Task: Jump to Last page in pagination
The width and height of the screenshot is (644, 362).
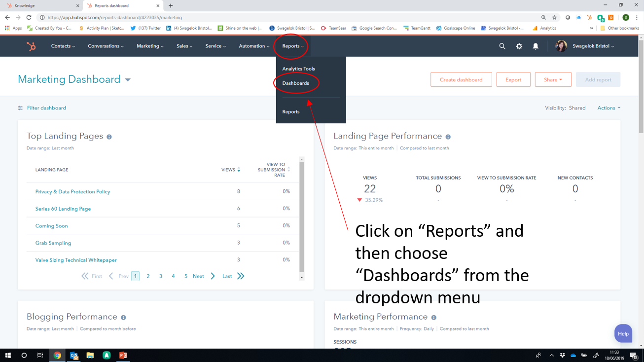Action: pyautogui.click(x=233, y=277)
